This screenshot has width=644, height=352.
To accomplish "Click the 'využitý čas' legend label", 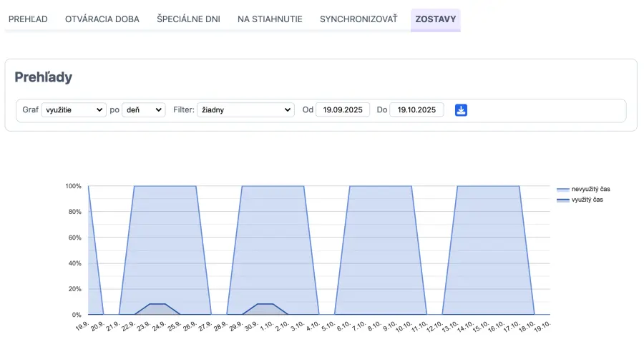I will (587, 200).
